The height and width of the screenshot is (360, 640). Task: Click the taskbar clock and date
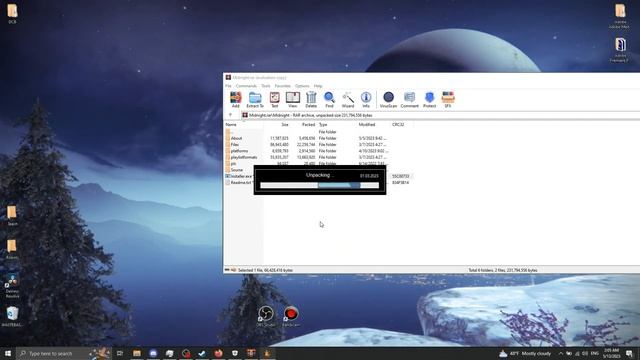point(611,353)
